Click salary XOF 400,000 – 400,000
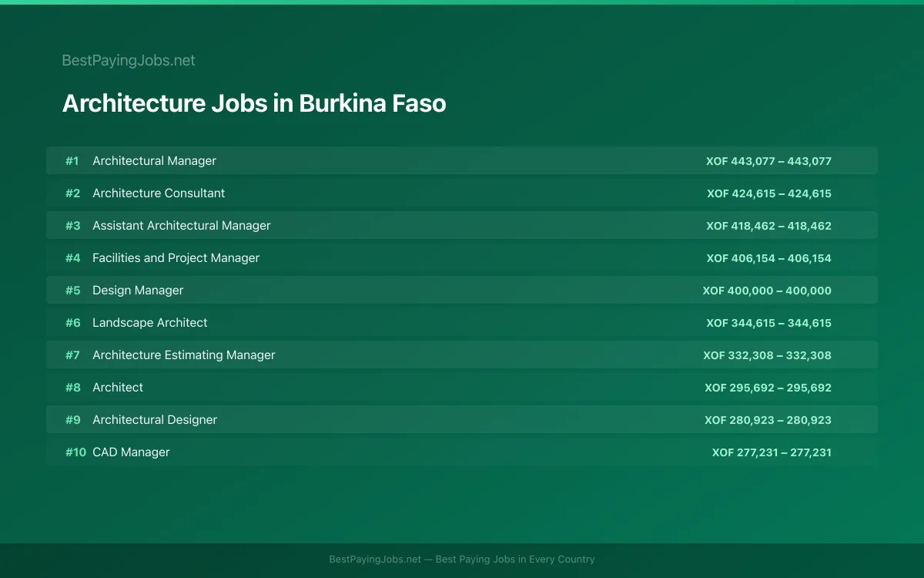 click(767, 291)
